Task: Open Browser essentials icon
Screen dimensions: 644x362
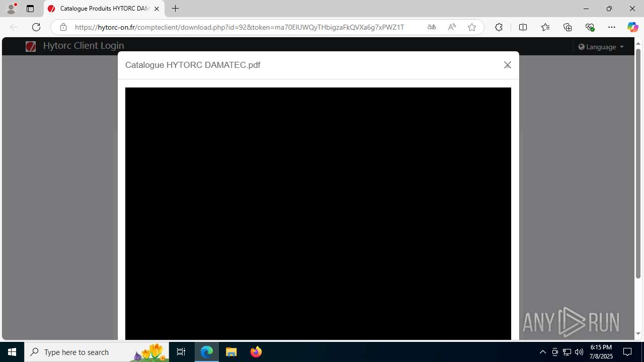Action: [x=590, y=27]
